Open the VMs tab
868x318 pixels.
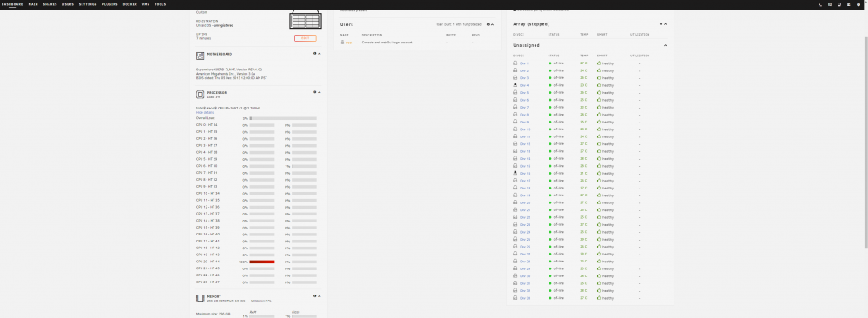(x=146, y=4)
